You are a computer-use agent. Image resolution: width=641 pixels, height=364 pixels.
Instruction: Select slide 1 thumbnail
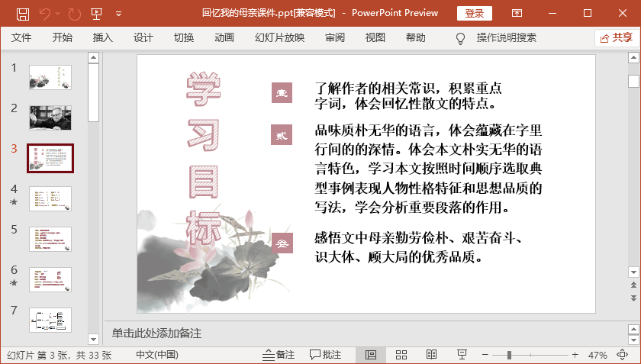click(50, 77)
